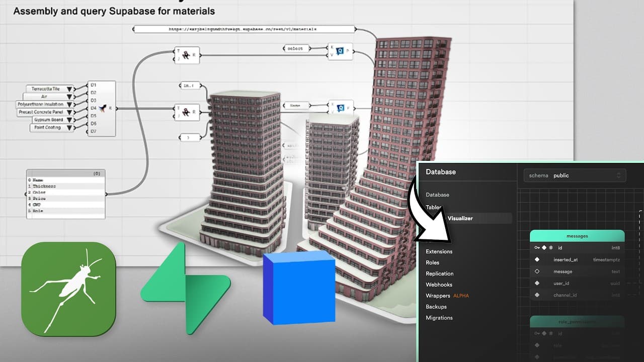Click the diamond icon beside channel_id
The image size is (644, 362).
point(537,295)
